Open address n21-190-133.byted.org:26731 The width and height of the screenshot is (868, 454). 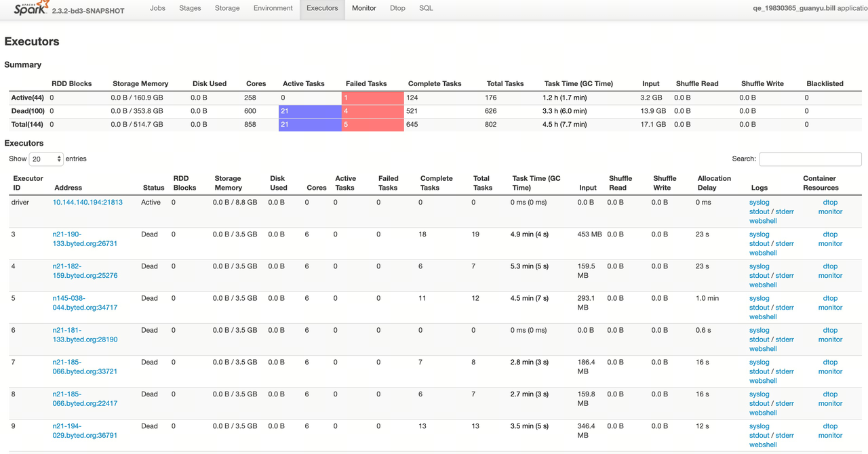coord(85,239)
